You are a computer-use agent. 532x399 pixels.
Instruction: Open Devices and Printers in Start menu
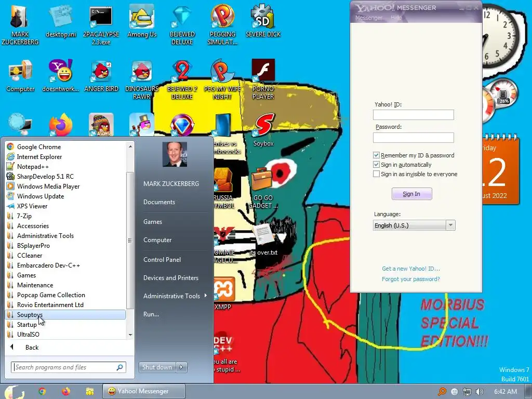coord(170,278)
